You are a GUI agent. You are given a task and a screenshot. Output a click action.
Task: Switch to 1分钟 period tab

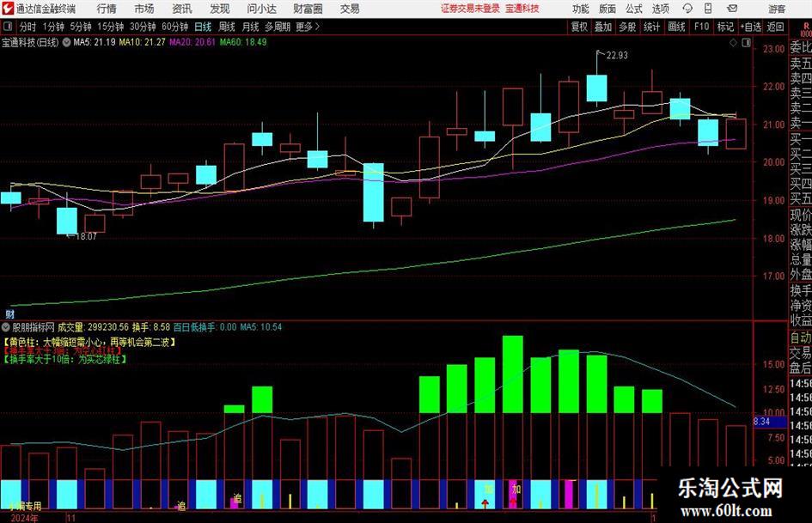[x=53, y=27]
